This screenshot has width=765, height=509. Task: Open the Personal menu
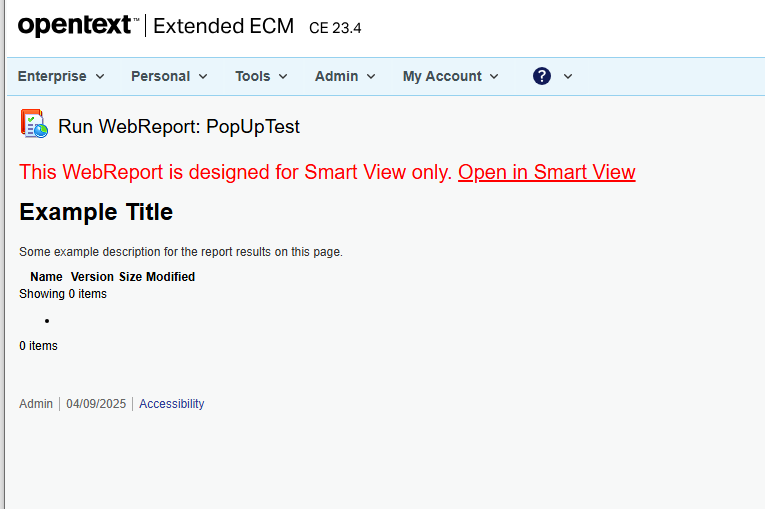point(169,76)
